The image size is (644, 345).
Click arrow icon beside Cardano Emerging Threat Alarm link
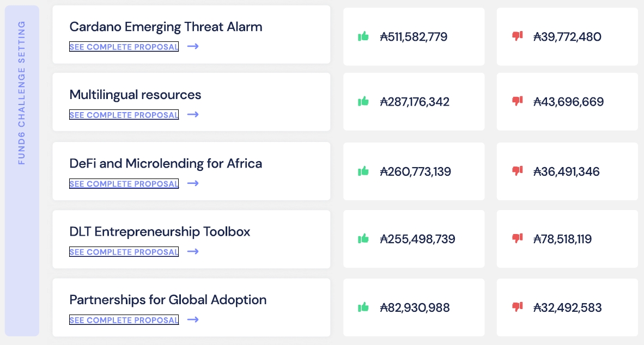(193, 46)
